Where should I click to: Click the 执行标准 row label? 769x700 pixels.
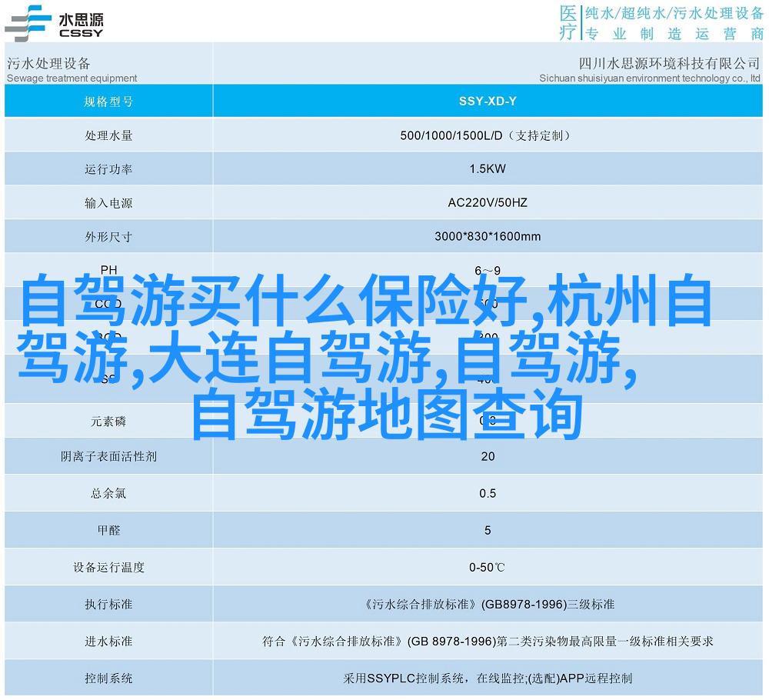coord(108,605)
